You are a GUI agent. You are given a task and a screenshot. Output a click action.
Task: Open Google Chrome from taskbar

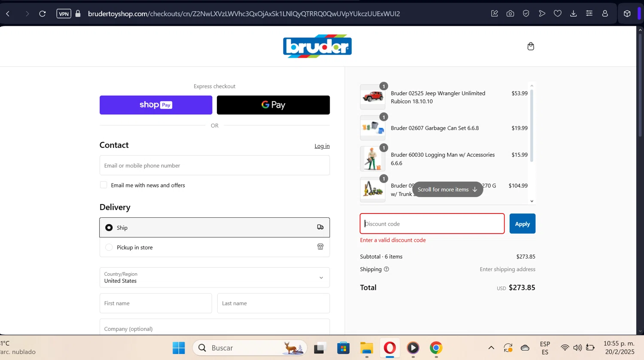436,348
